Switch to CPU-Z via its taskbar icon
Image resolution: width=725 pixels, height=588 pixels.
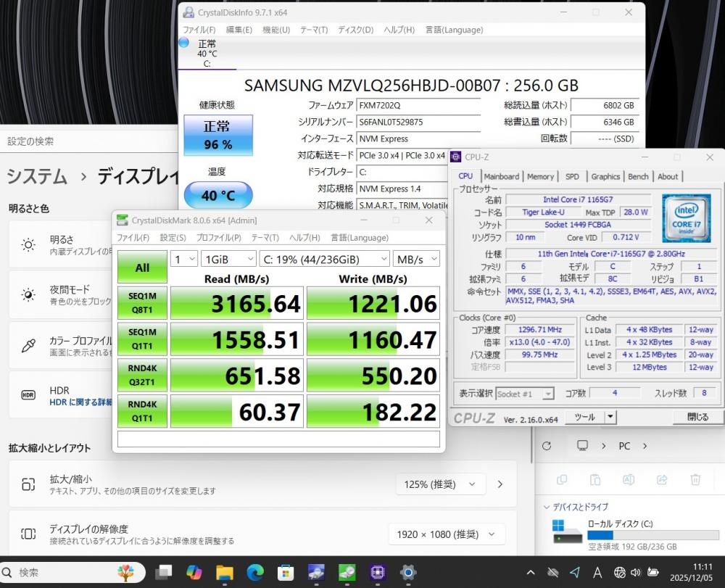(377, 571)
